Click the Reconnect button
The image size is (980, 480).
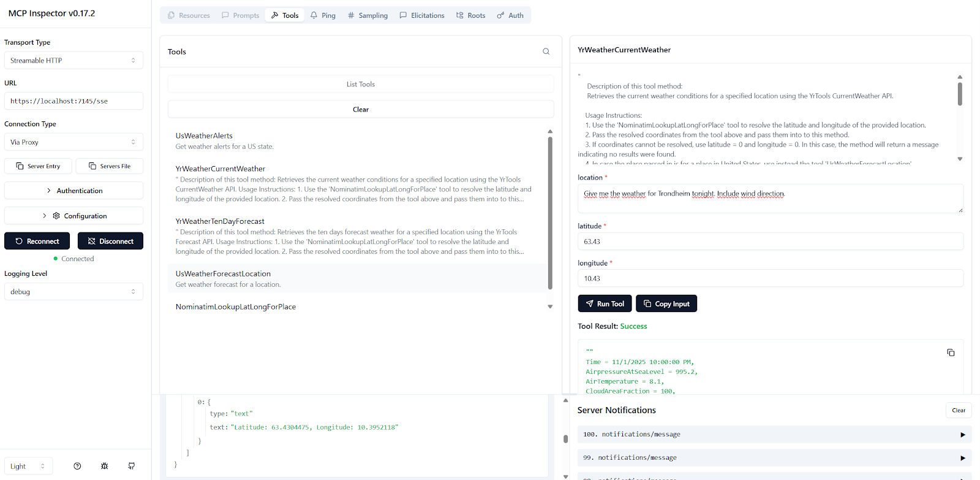(x=37, y=241)
